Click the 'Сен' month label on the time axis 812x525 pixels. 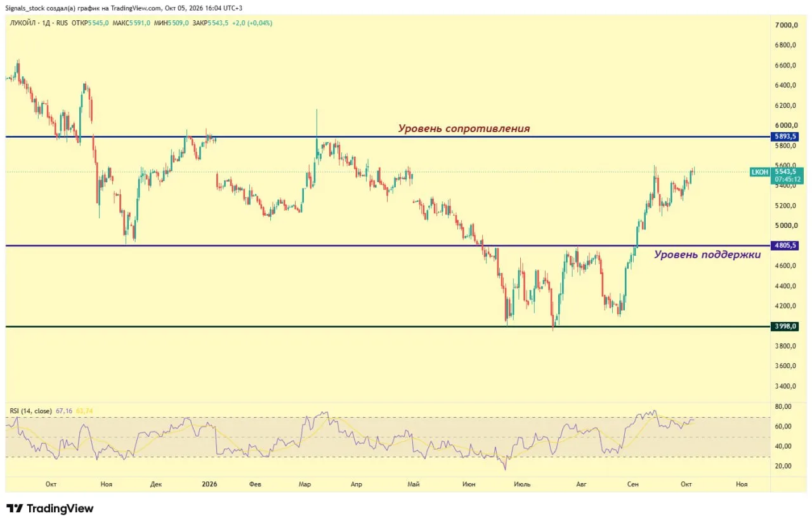(x=632, y=484)
